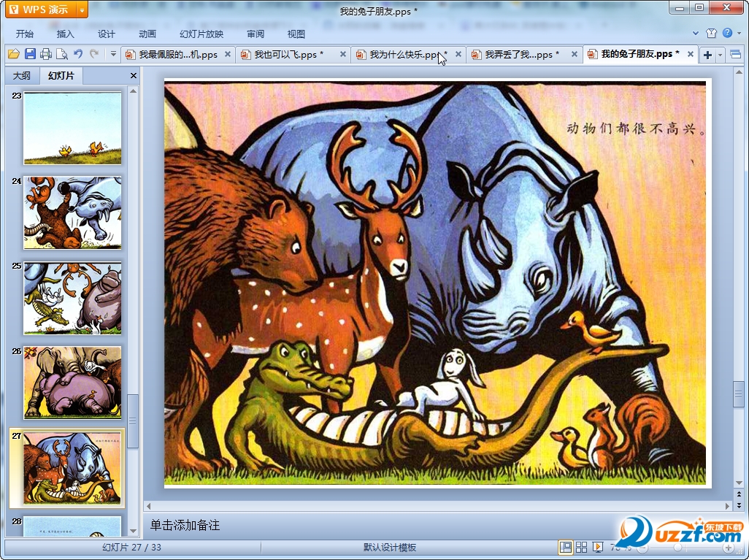Close the 我为什么快乐.pps tab

[x=458, y=55]
